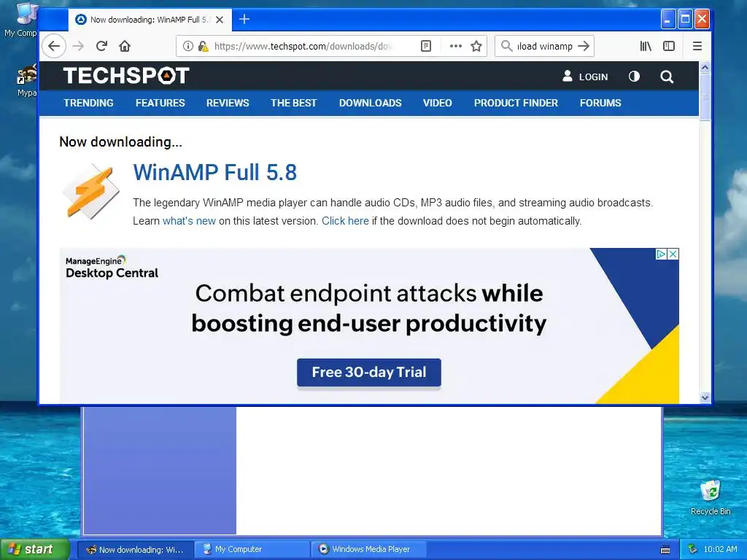Click Free 30-day Trial ad button
This screenshot has height=560, width=747.
coord(368,372)
